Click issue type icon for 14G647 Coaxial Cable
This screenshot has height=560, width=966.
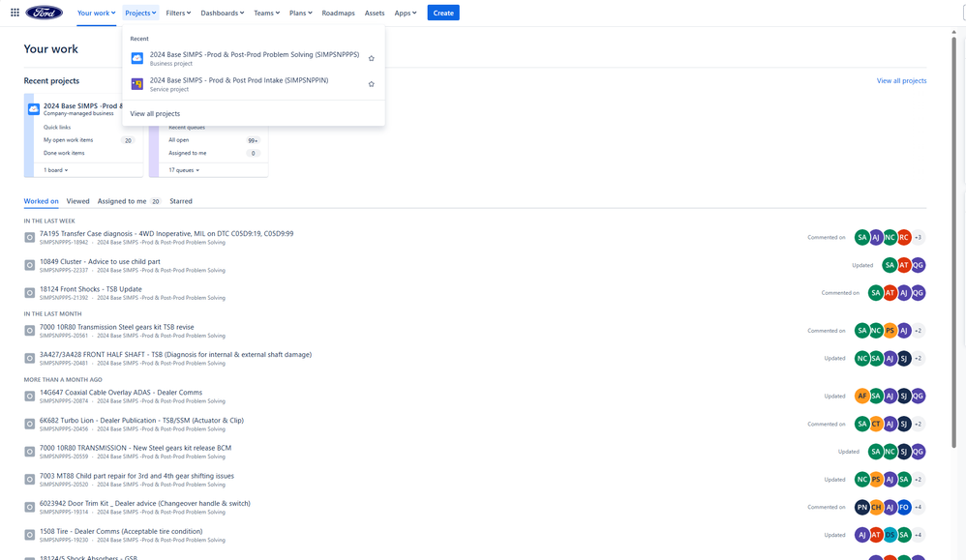[30, 397]
